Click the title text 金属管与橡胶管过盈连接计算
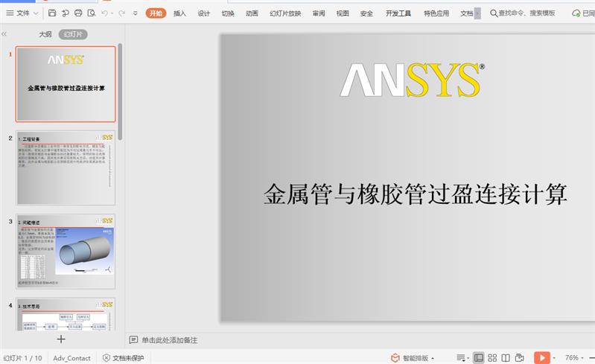Screen dimensions: 595x364 click(x=415, y=194)
